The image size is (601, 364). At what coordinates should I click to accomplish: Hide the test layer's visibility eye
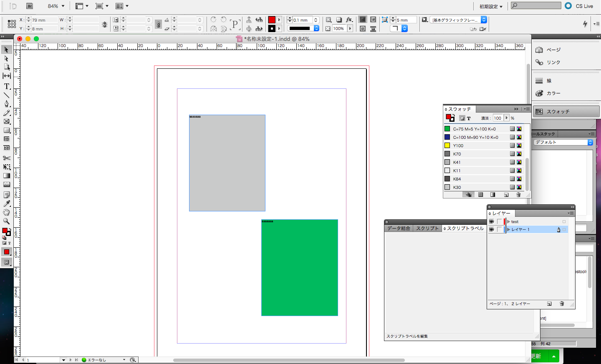tap(492, 221)
